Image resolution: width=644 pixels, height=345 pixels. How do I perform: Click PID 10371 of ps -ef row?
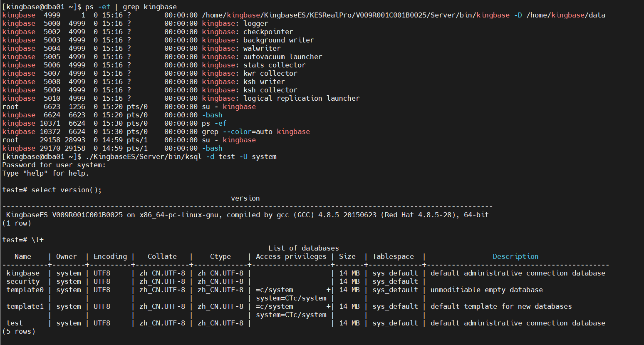click(50, 123)
